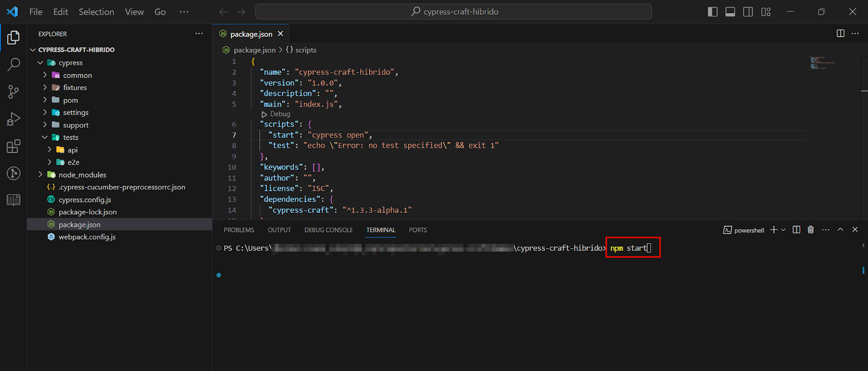Select the TERMINAL panel tab
The image size is (868, 371).
pos(381,230)
